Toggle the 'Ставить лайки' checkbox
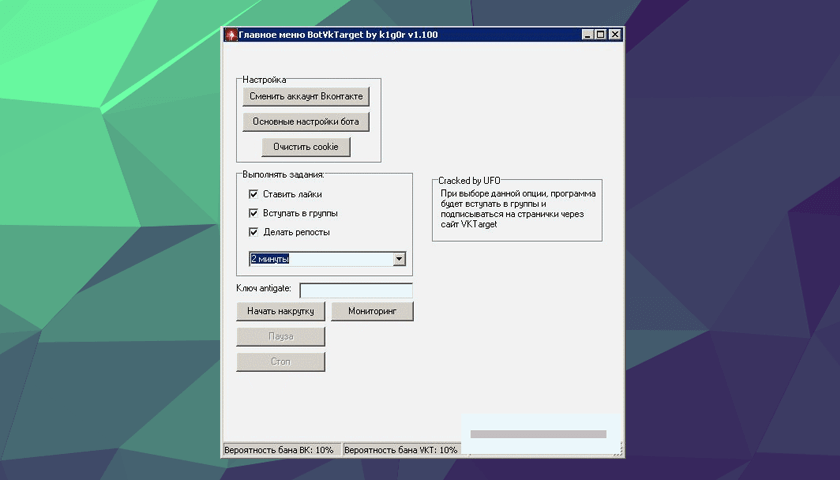 click(x=253, y=194)
